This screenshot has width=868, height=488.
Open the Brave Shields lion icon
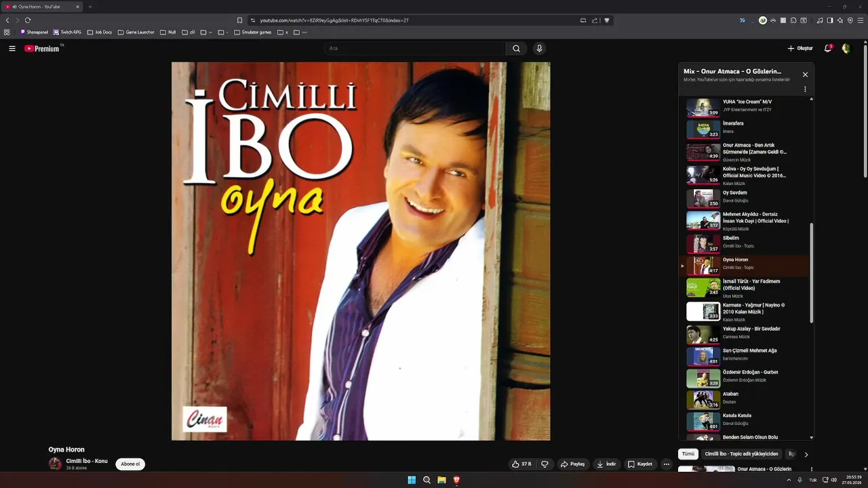click(x=607, y=20)
